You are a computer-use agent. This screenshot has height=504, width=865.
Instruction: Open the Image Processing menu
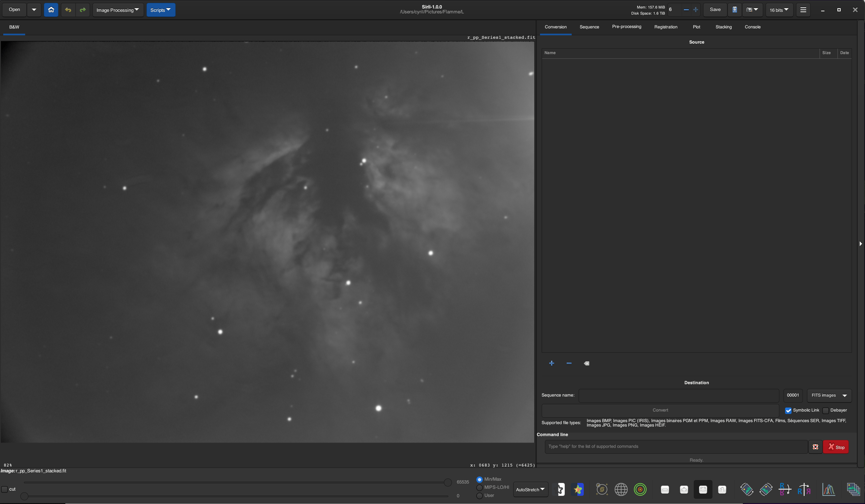118,10
